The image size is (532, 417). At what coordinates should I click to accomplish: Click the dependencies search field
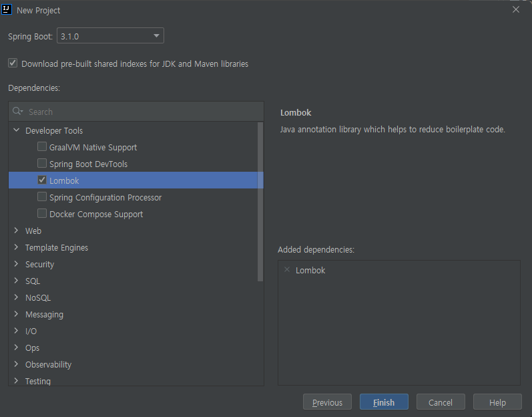(140, 112)
